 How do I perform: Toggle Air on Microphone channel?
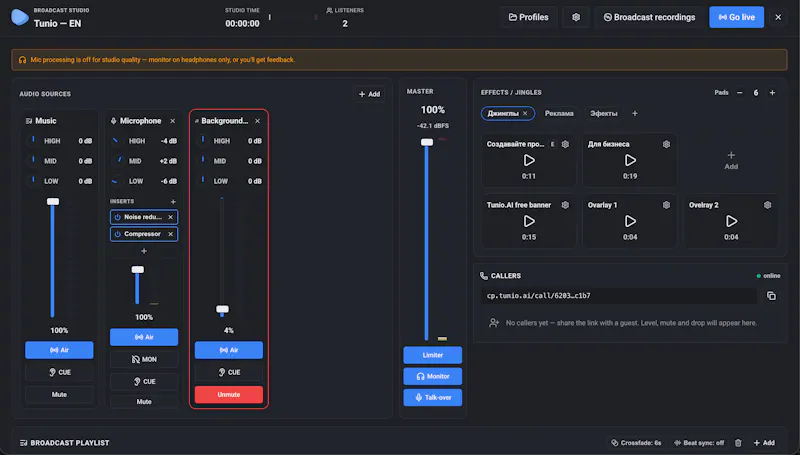144,337
